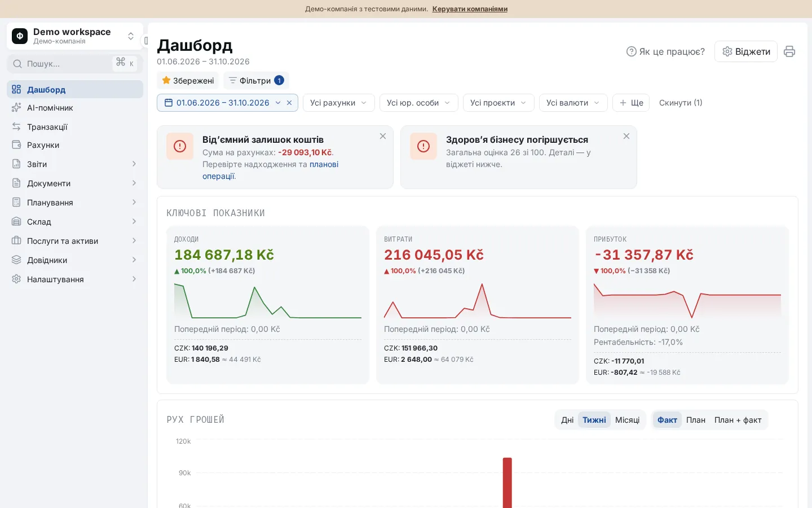Follow the Керувати компаніями link
Viewport: 812px width, 508px height.
(470, 8)
